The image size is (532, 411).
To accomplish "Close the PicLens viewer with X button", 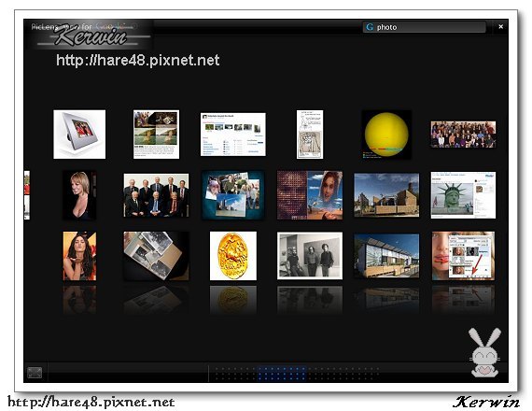I will (501, 26).
